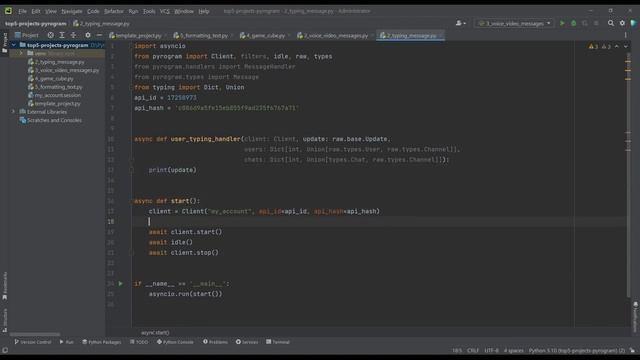Open editor tabs more options kebab
The image size is (640, 360).
point(625,36)
